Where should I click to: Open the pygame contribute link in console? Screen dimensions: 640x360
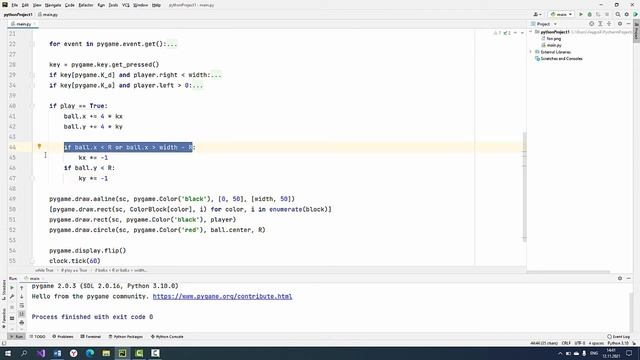click(x=222, y=296)
